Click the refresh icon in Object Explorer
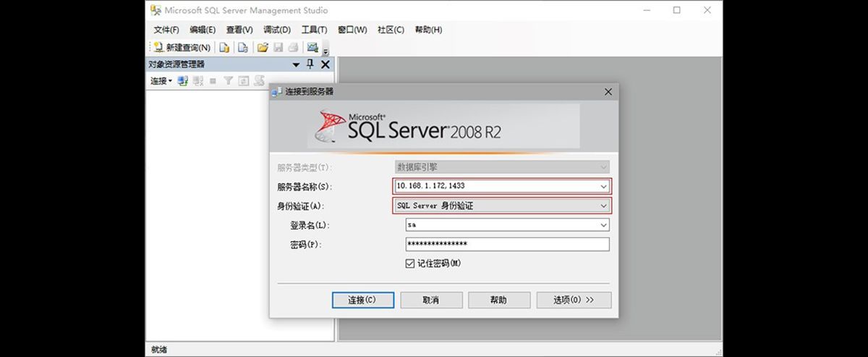The image size is (868, 357). point(244,81)
